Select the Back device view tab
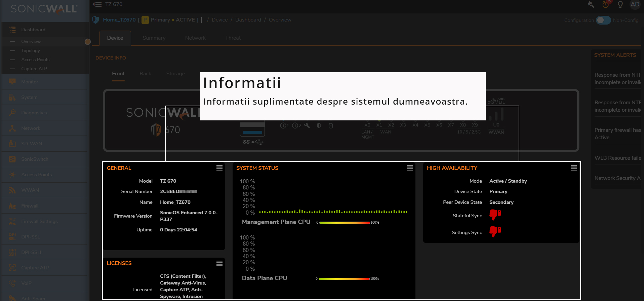Screen dimensions: 644x301 point(146,74)
